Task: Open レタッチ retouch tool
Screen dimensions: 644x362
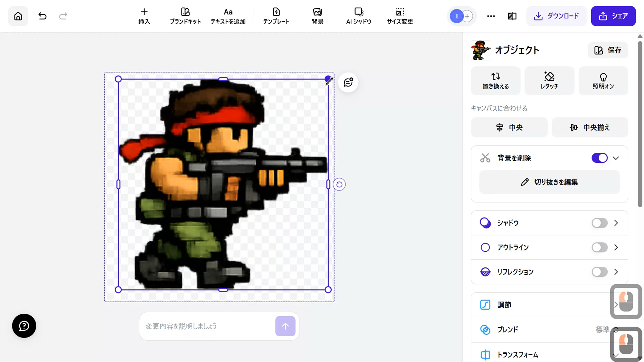Action: tap(549, 81)
